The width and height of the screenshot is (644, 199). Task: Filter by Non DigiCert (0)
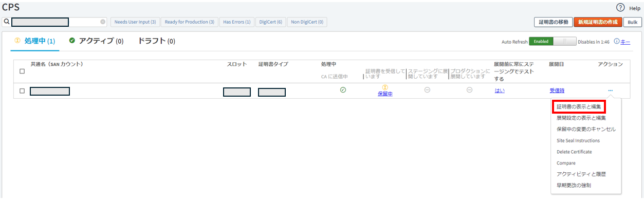pyautogui.click(x=307, y=22)
